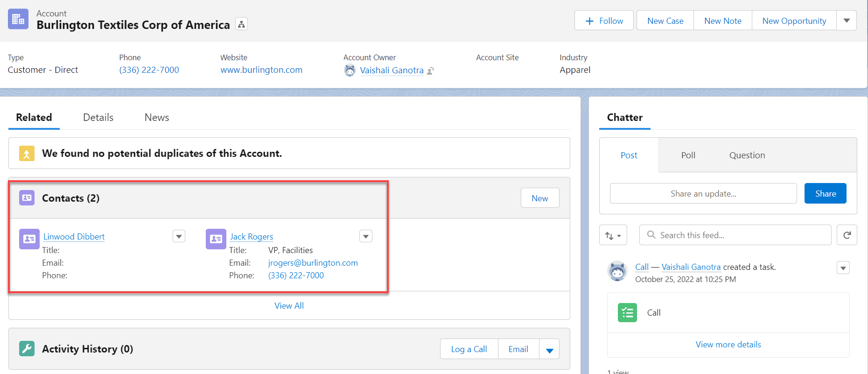Open www.burlington.com website link

[261, 70]
